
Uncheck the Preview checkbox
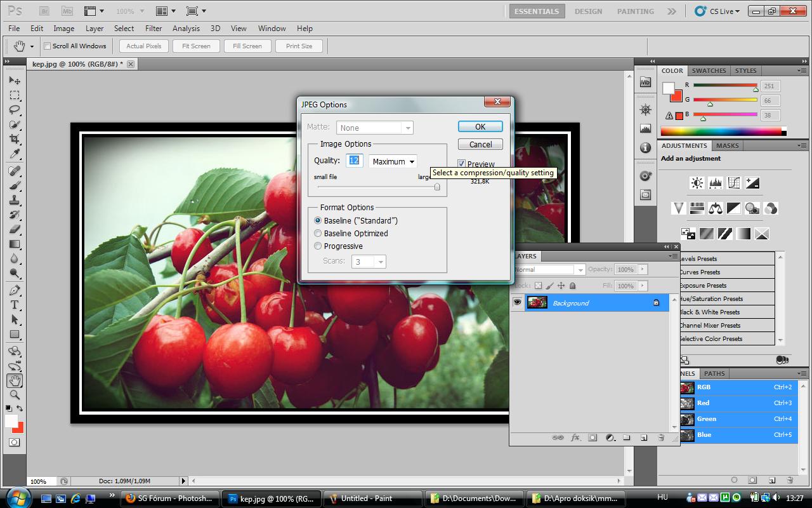tap(461, 164)
